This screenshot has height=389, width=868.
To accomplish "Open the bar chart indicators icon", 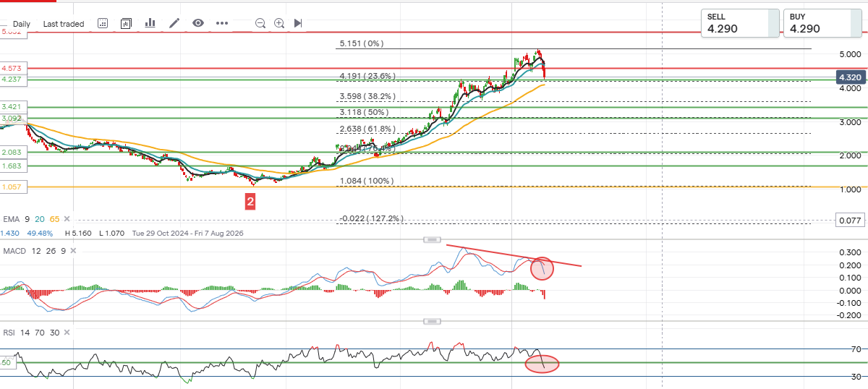I will tap(150, 23).
